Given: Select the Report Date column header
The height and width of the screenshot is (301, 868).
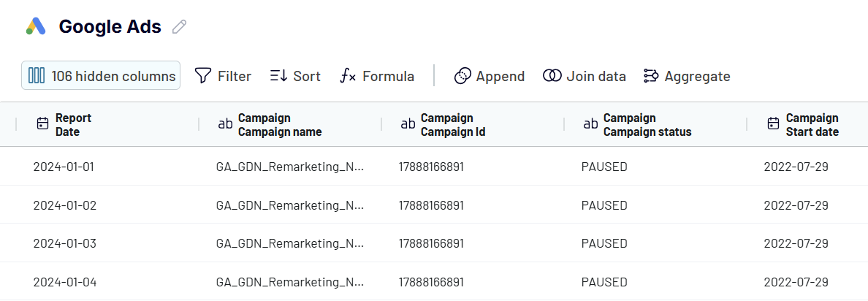Looking at the screenshot, I should tap(107, 124).
